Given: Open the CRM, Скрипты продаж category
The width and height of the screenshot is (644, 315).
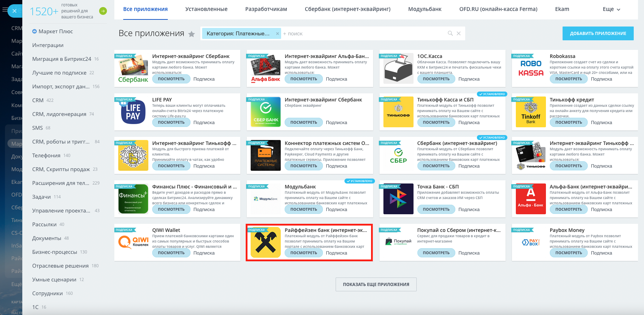Looking at the screenshot, I should (x=61, y=169).
